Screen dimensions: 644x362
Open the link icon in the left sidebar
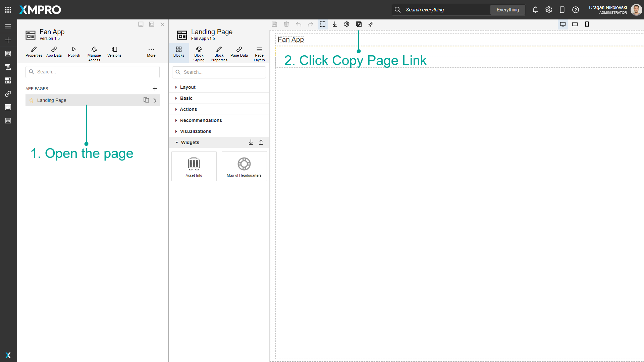click(x=8, y=94)
